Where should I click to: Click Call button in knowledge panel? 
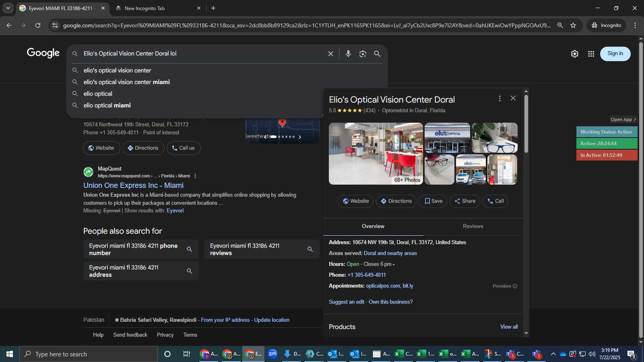495,201
